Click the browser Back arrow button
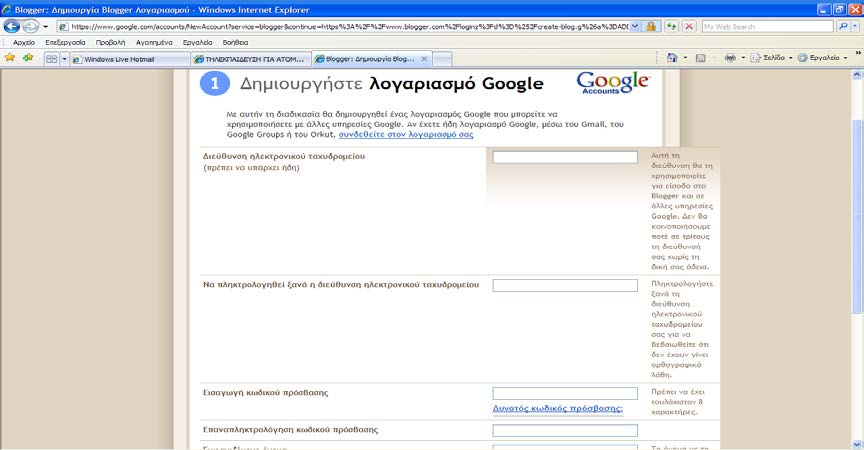Image resolution: width=864 pixels, height=450 pixels. click(12, 26)
